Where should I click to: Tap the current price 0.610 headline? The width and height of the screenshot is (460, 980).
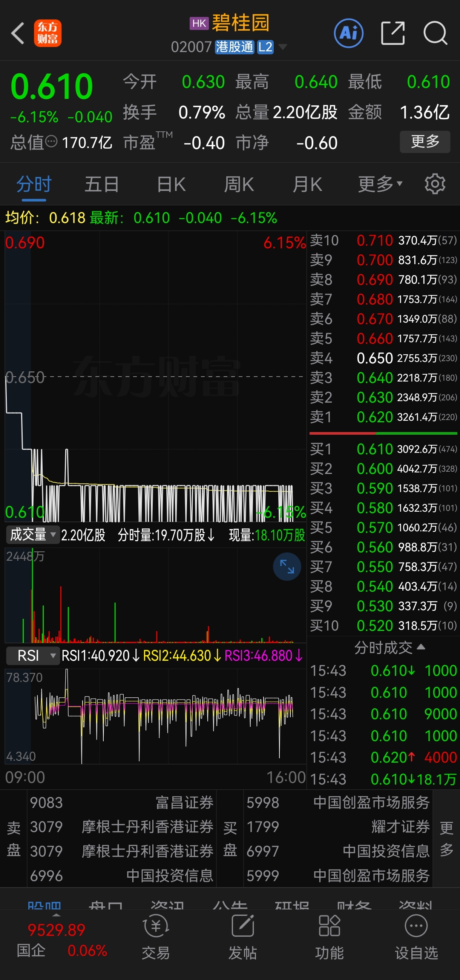pos(52,86)
